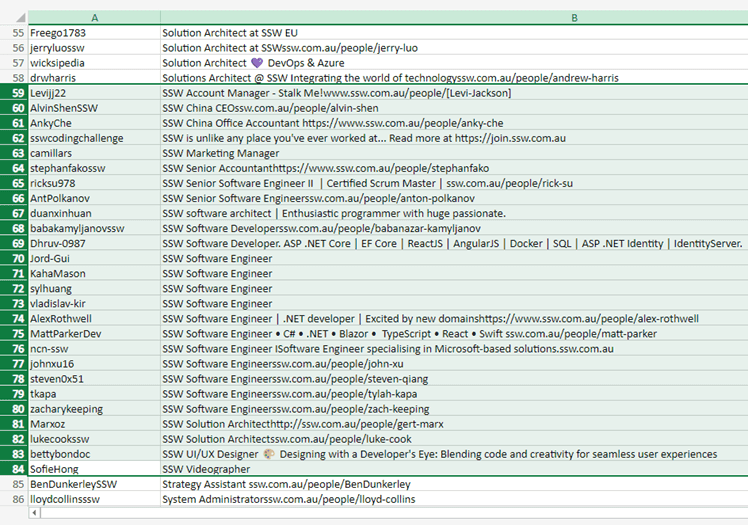Click the select-all corner of the sheet
This screenshot has height=525, width=748.
pyautogui.click(x=14, y=17)
